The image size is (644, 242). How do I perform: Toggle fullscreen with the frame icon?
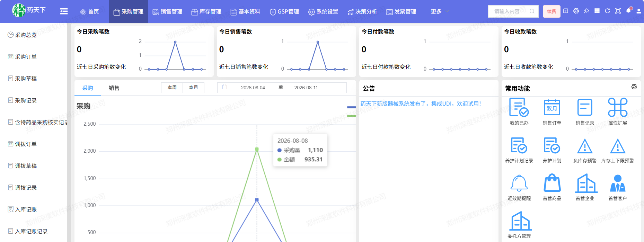[618, 11]
